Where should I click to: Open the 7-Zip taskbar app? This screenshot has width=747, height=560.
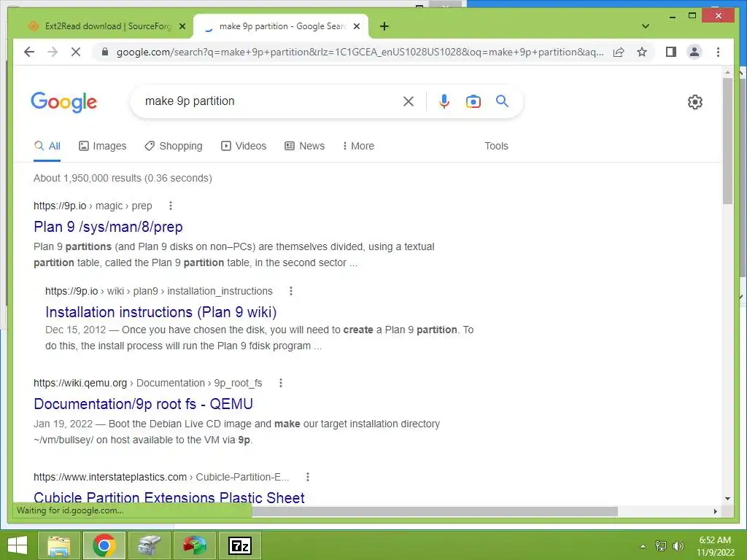(240, 545)
